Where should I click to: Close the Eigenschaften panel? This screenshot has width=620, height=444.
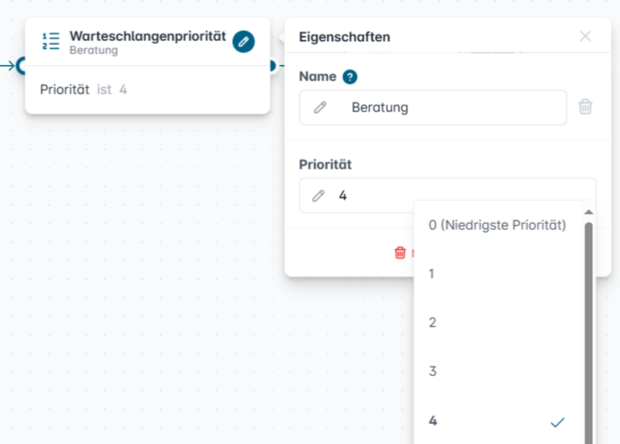[x=585, y=37]
